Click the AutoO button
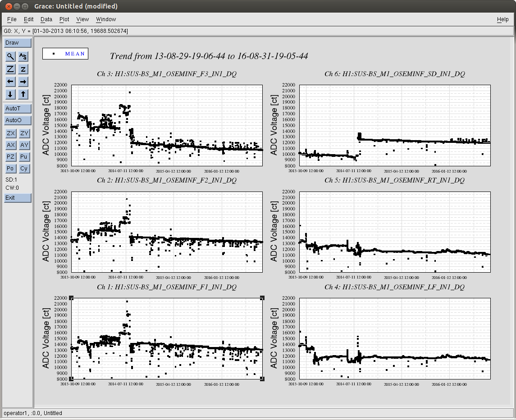Screen dimensions: 516x420 click(x=18, y=120)
